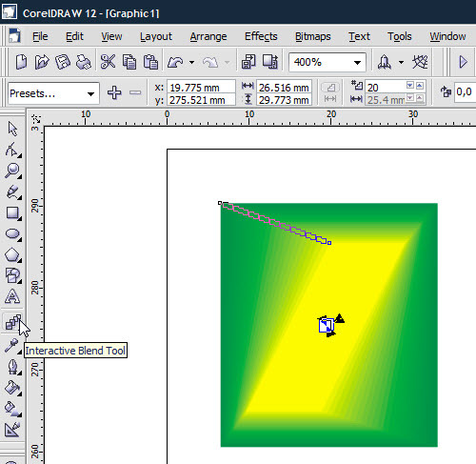
Task: Click the x position field
Action: click(x=201, y=87)
